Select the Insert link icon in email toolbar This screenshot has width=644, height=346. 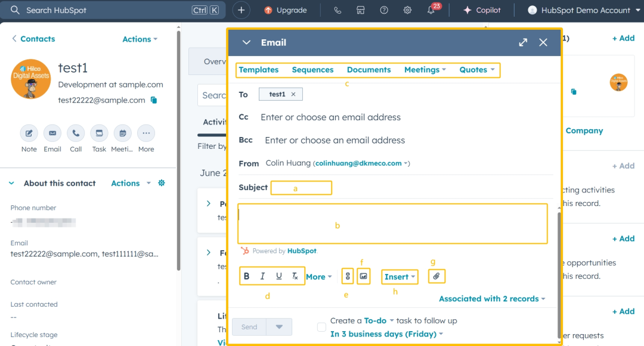click(348, 276)
